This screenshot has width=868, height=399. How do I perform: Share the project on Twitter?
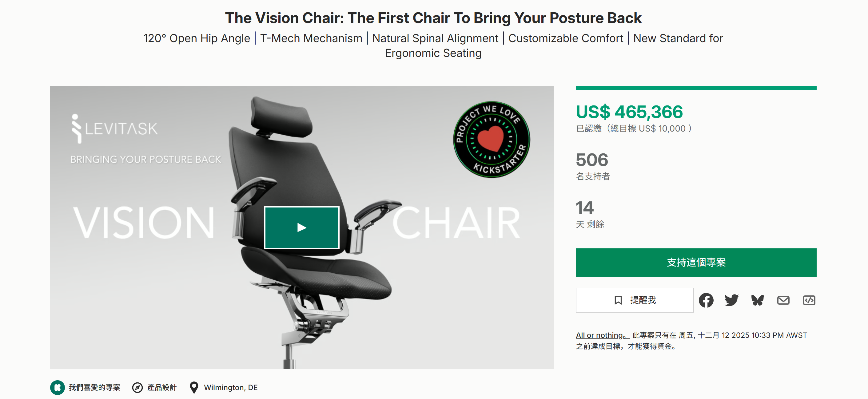pyautogui.click(x=731, y=300)
